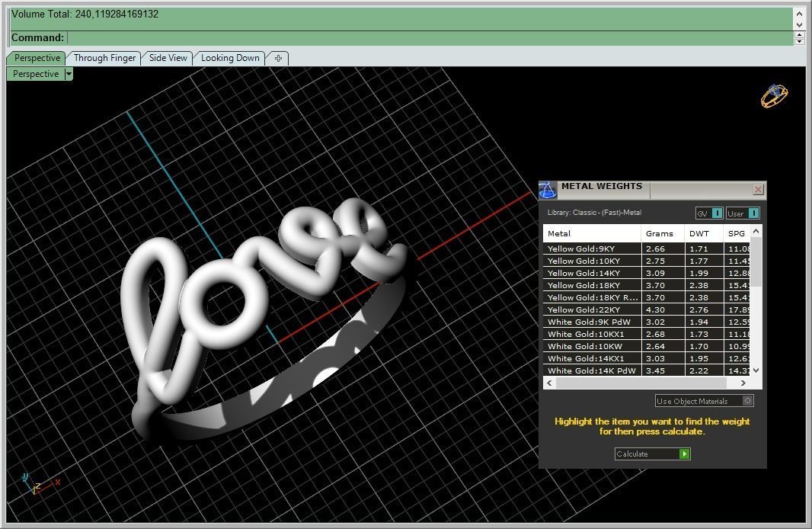The height and width of the screenshot is (529, 812).
Task: Select the Yellow Gold:18KY R... row
Action: click(x=646, y=297)
